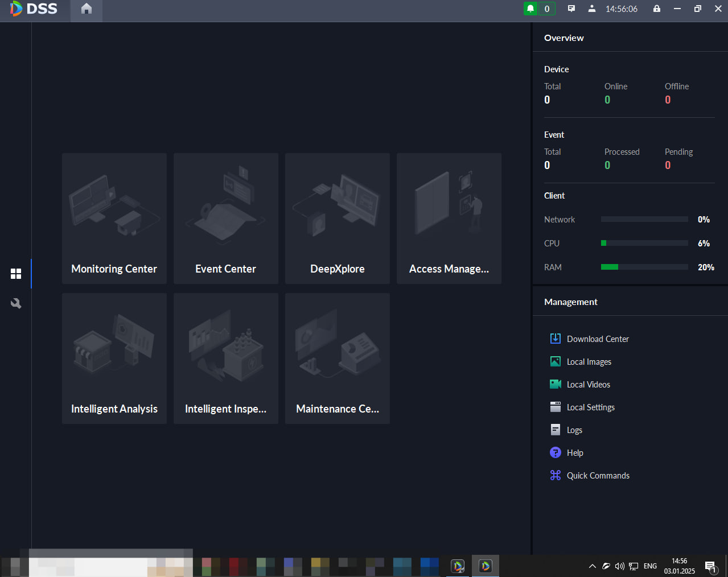
Task: Open Local Images link
Action: tap(589, 362)
